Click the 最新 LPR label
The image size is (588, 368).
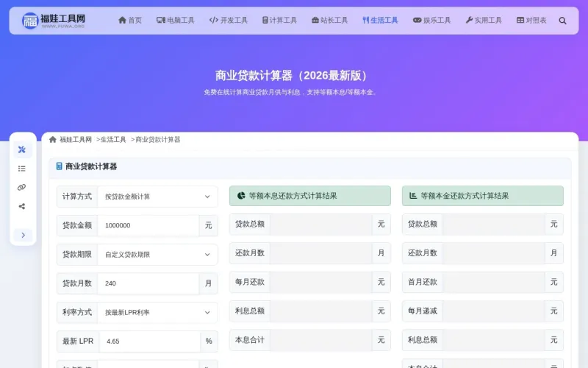pos(78,341)
